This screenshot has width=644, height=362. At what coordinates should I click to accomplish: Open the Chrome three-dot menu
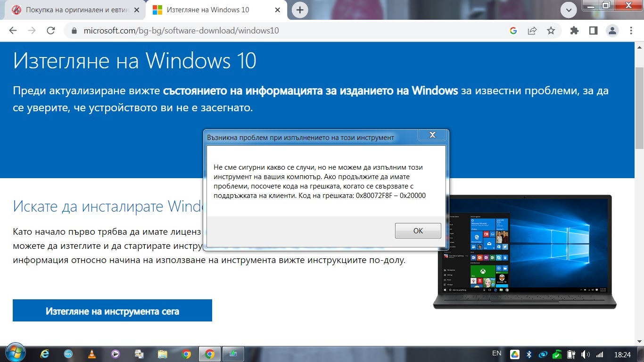tap(631, 31)
